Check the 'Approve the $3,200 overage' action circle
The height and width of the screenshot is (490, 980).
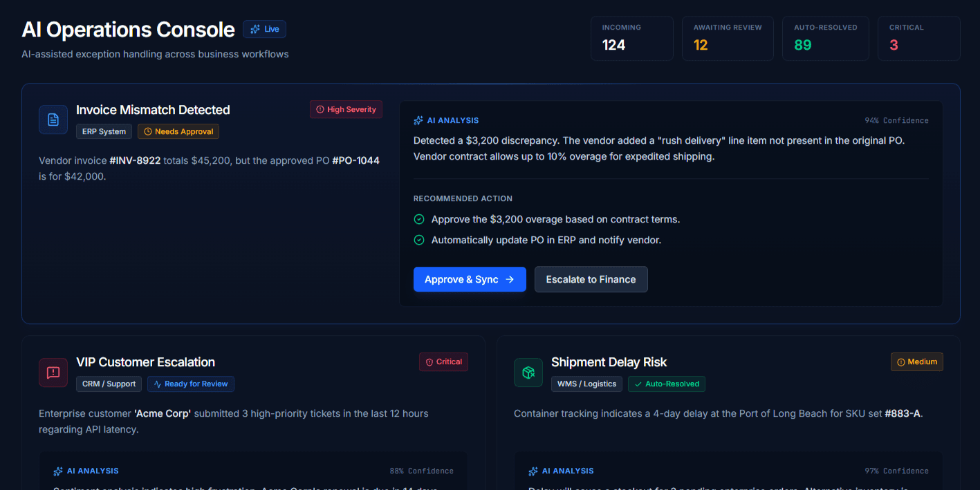(418, 218)
